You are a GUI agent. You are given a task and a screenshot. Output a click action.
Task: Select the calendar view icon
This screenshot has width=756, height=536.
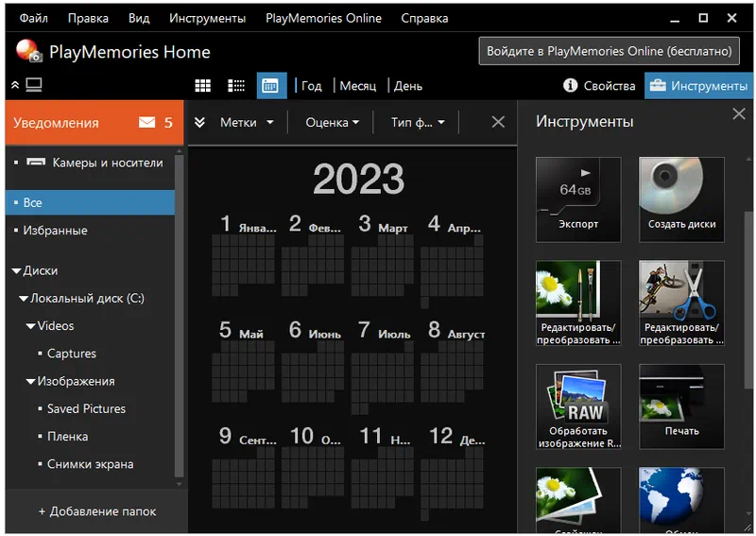(271, 86)
